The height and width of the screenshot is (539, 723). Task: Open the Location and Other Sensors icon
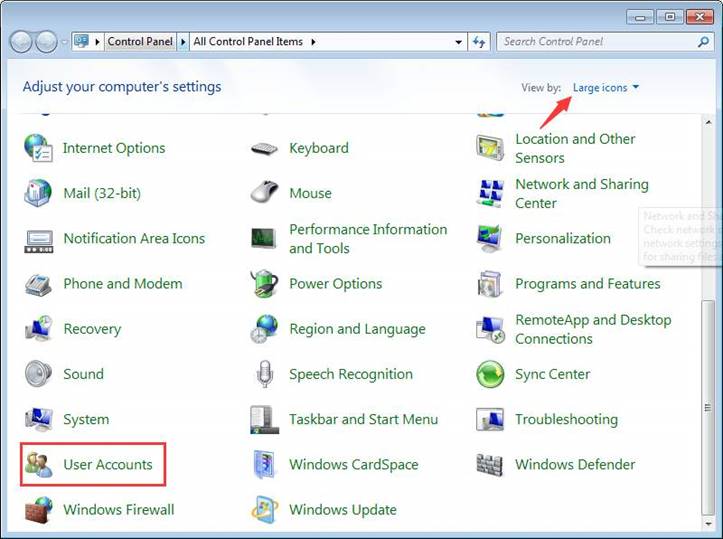(x=490, y=148)
